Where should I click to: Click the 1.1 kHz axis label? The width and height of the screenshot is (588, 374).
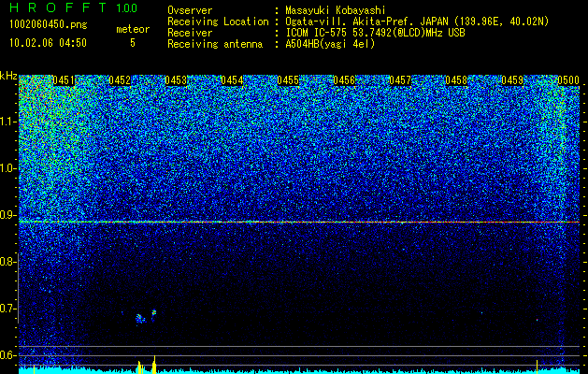pos(7,122)
